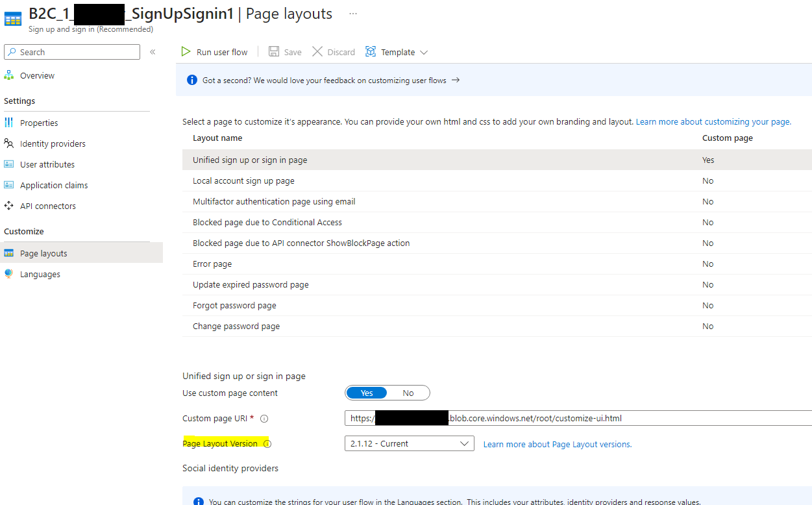Screen dimensions: 812x505
Task: Select Change password page row
Action: (497, 326)
